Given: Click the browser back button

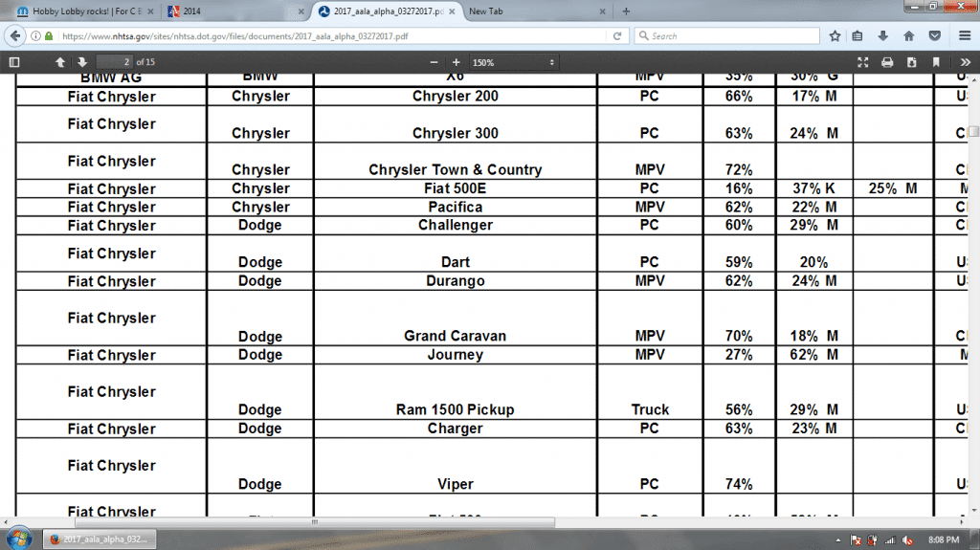Looking at the screenshot, I should tap(13, 35).
